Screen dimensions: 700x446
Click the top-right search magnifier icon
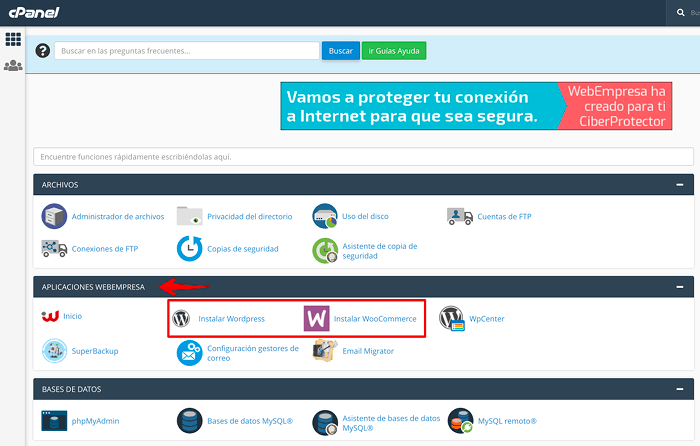(680, 13)
